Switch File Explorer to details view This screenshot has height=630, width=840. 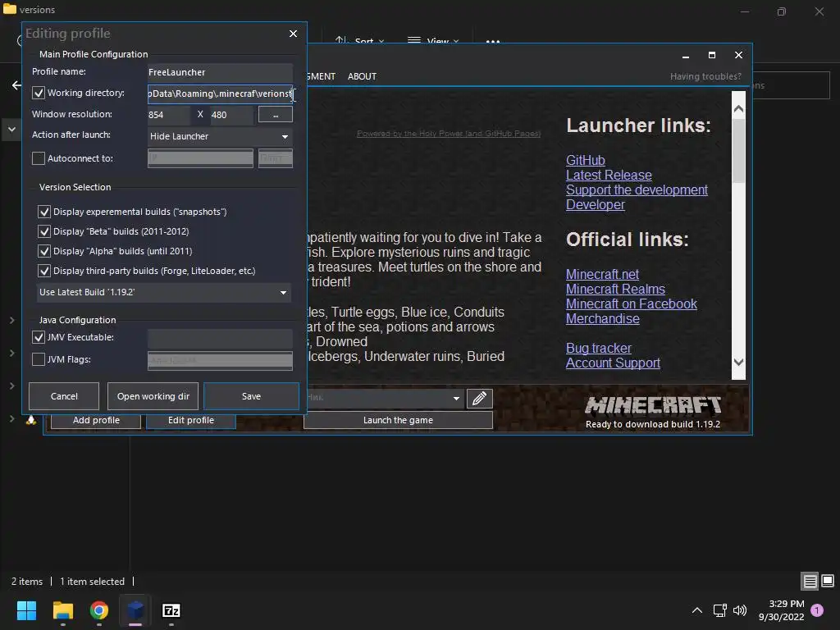810,581
